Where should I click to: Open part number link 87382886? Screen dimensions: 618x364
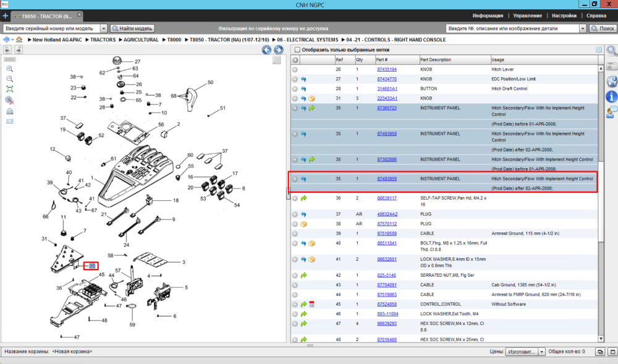click(387, 159)
